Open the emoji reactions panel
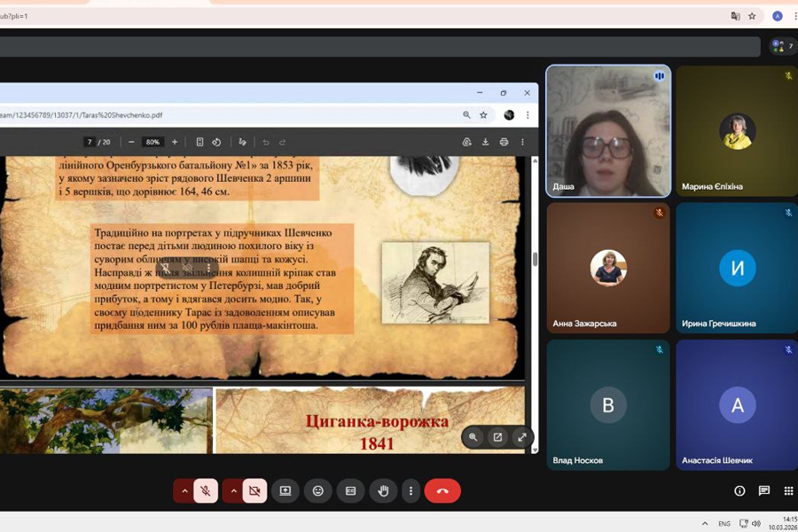798x532 pixels. point(317,490)
